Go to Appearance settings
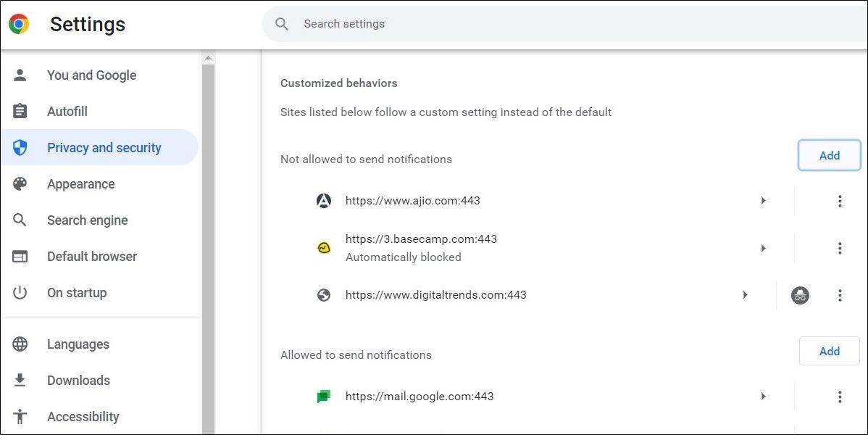This screenshot has height=435, width=868. pos(80,184)
